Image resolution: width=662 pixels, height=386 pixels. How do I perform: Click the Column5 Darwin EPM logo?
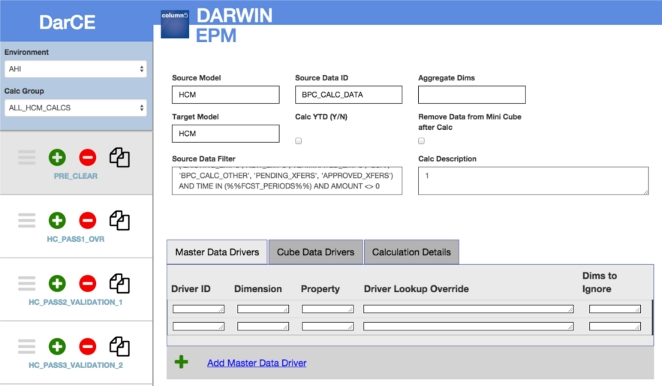pyautogui.click(x=175, y=24)
